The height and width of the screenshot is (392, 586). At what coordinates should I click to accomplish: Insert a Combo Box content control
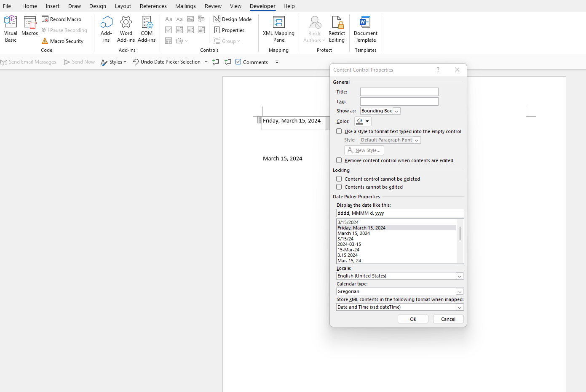point(179,30)
